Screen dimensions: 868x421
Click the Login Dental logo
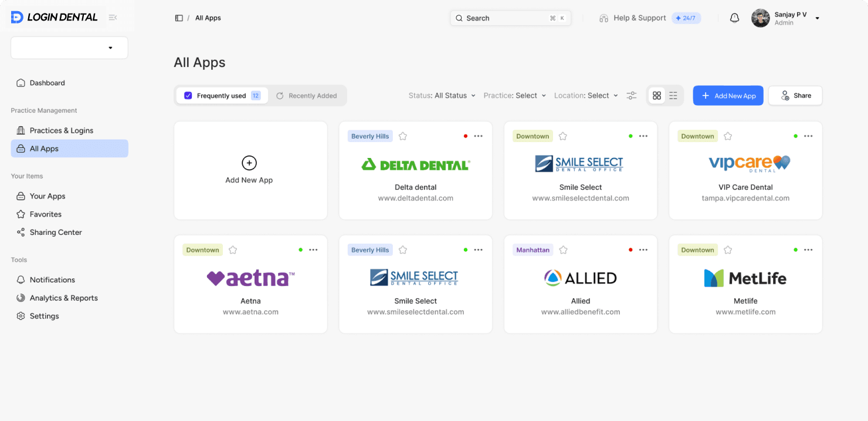click(x=54, y=17)
